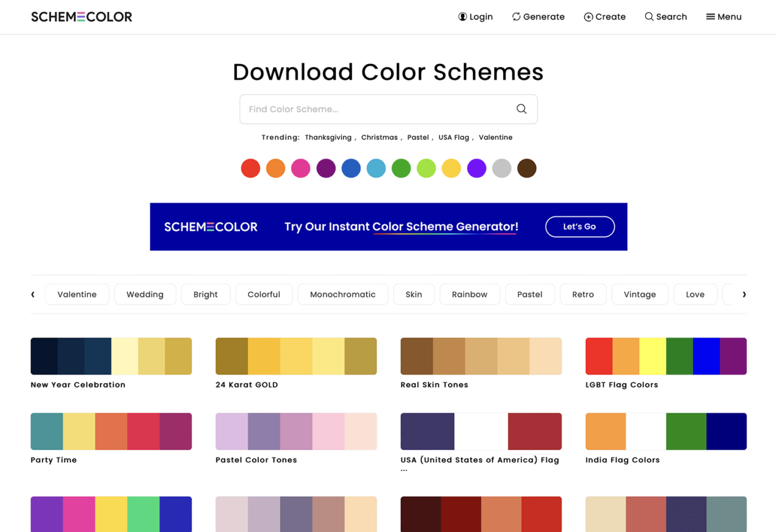Select the Rainbow category tab

(x=470, y=294)
